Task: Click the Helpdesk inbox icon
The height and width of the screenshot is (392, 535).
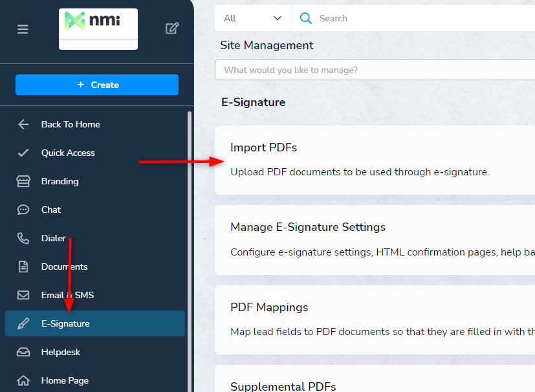Action: (23, 352)
